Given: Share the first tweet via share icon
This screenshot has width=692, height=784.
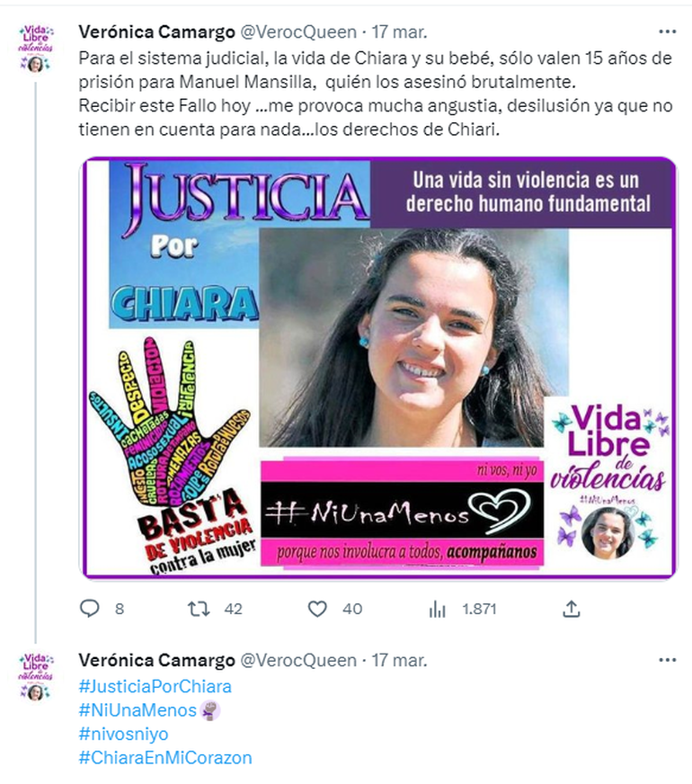Looking at the screenshot, I should point(571,609).
